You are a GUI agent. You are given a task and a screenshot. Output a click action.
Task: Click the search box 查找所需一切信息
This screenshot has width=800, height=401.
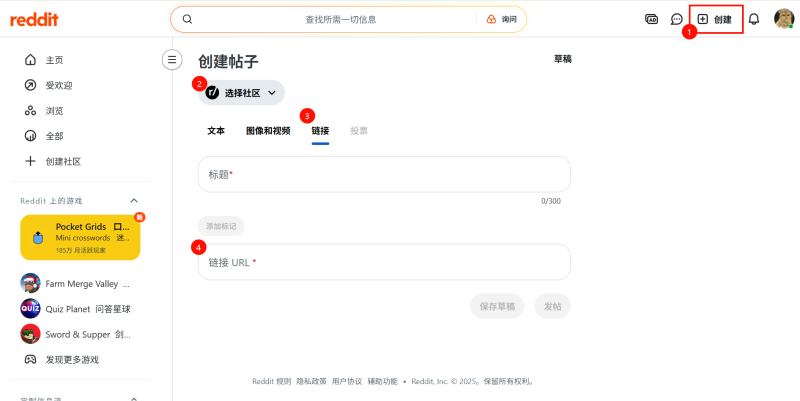(341, 19)
